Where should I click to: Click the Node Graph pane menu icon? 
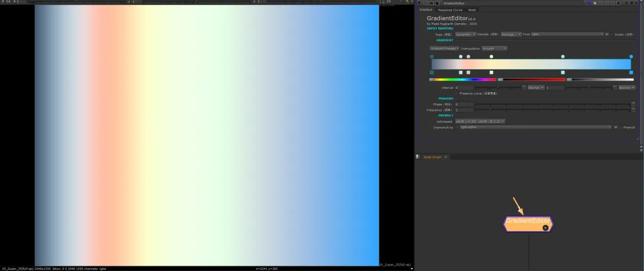click(x=417, y=157)
